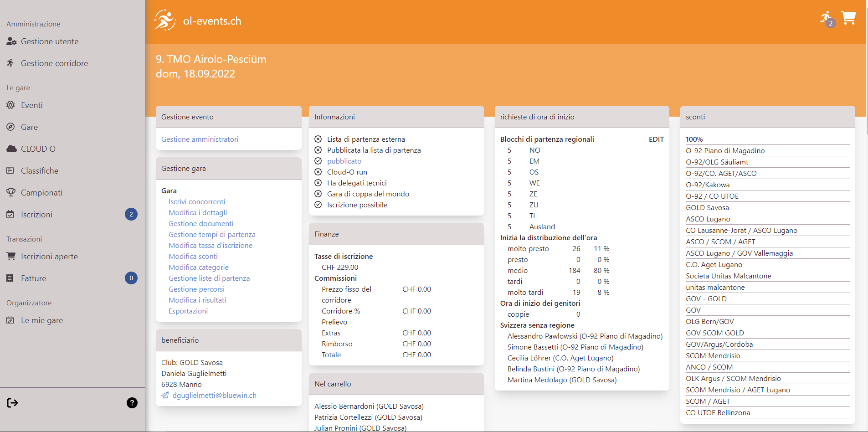The image size is (868, 432).
Task: Open Modifica tassa d'iscrizione link
Action: point(211,245)
